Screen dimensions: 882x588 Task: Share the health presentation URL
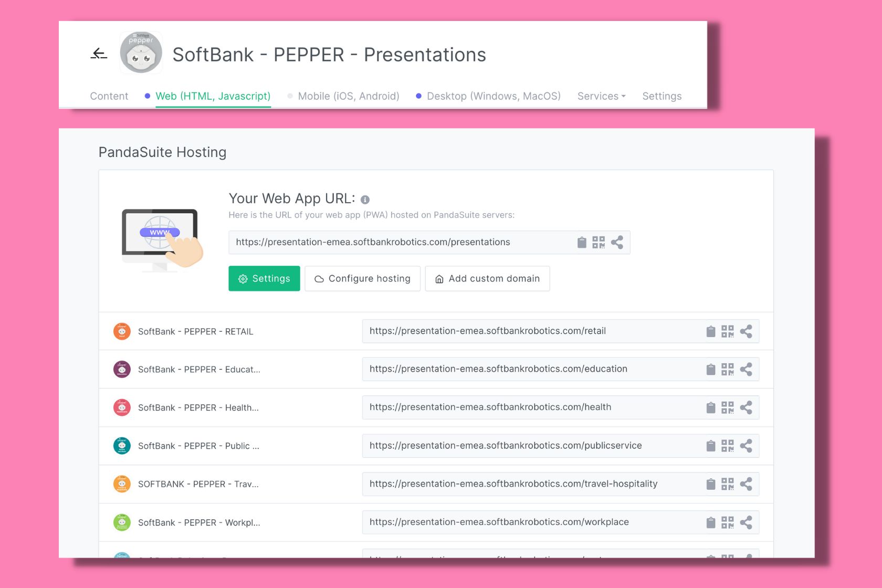[x=746, y=407]
